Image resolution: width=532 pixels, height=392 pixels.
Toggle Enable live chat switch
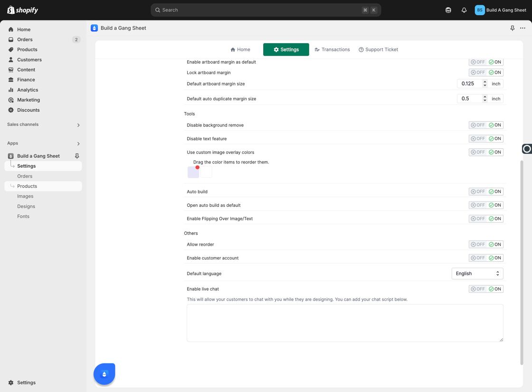tap(486, 289)
